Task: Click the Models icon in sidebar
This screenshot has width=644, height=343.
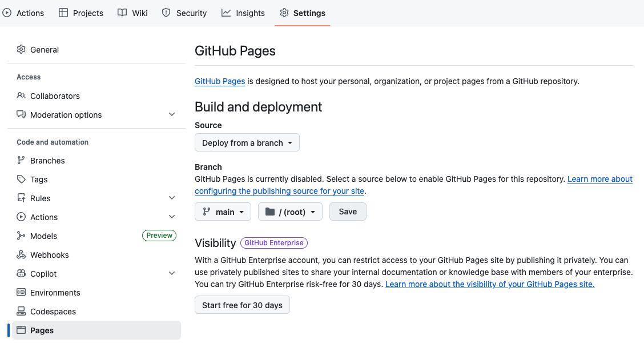Action: (x=21, y=236)
